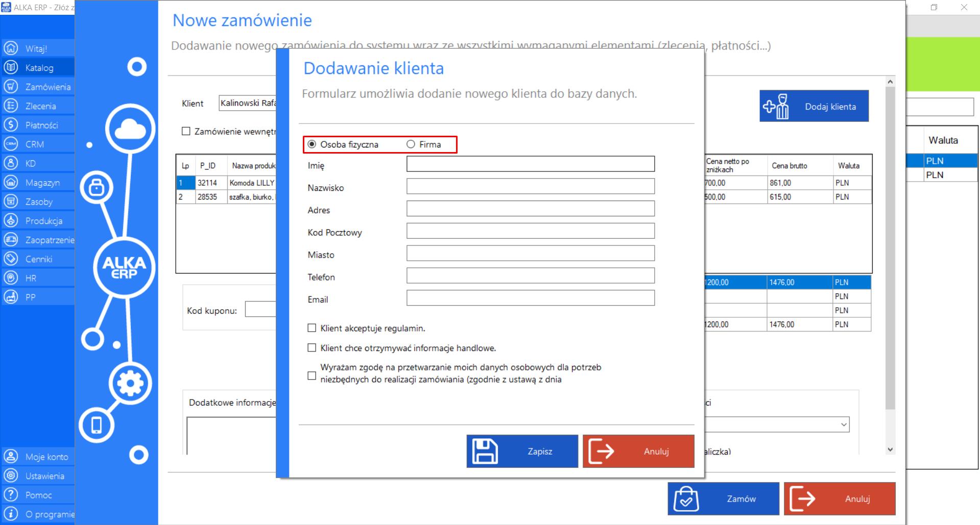Screen dimensions: 980x525
Task: Select the Firma radio button
Action: (x=411, y=144)
